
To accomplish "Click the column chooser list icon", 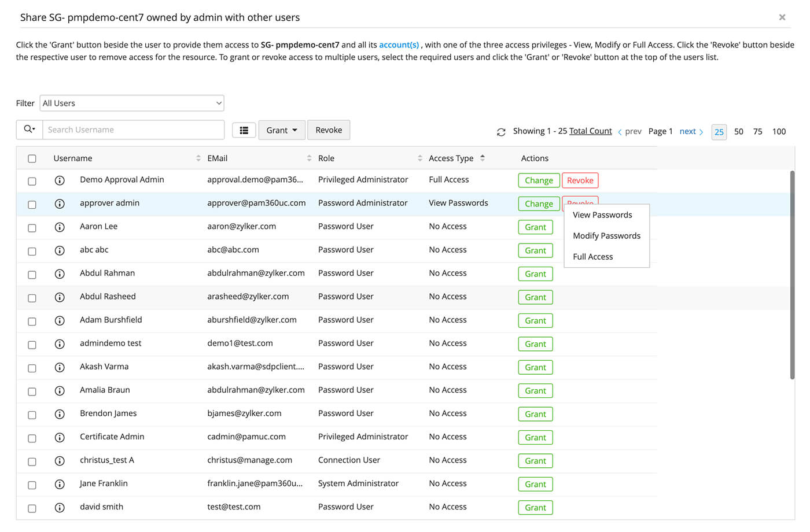I will 244,131.
